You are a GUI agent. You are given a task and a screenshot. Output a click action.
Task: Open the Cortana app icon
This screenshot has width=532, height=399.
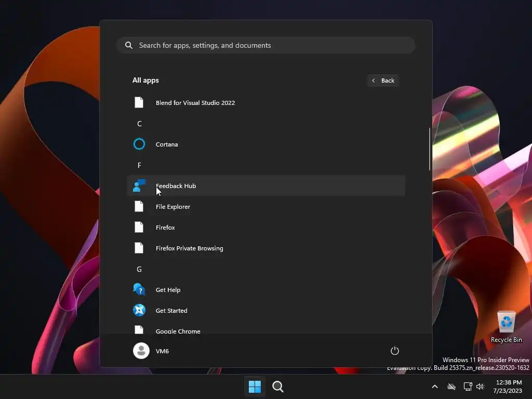tap(139, 144)
